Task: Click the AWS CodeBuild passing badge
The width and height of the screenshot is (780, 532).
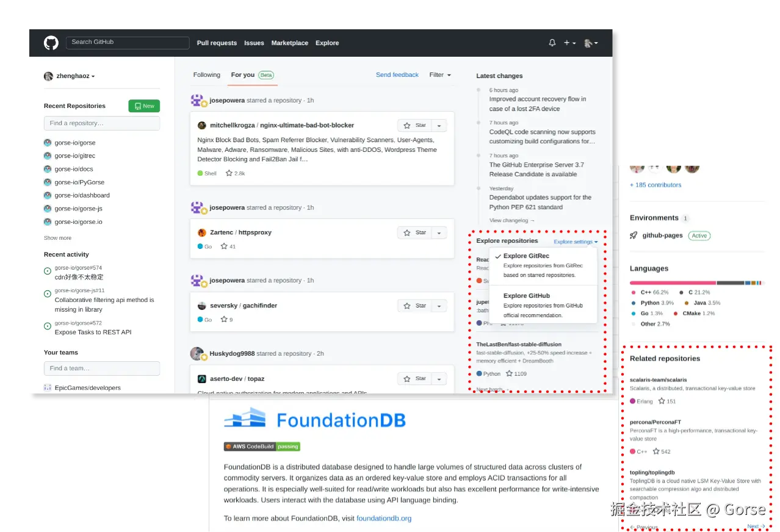Action: [262, 447]
